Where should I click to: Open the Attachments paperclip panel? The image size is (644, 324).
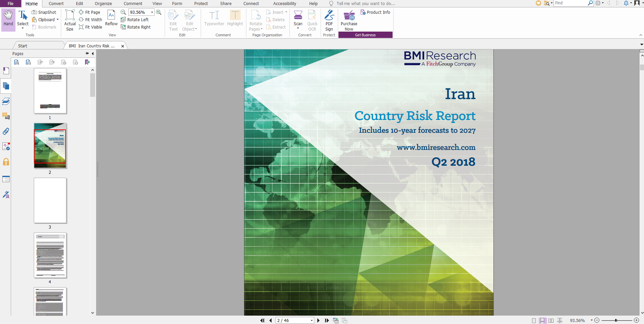coord(6,131)
